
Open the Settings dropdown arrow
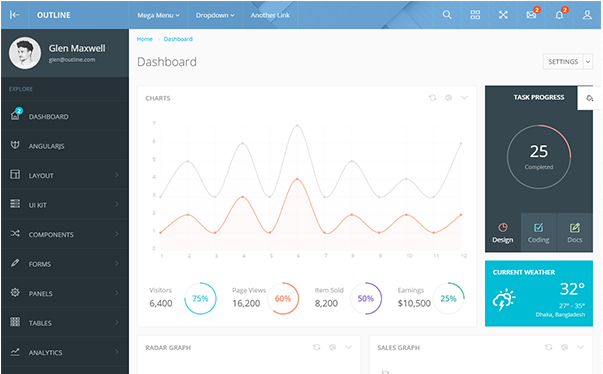pos(588,62)
